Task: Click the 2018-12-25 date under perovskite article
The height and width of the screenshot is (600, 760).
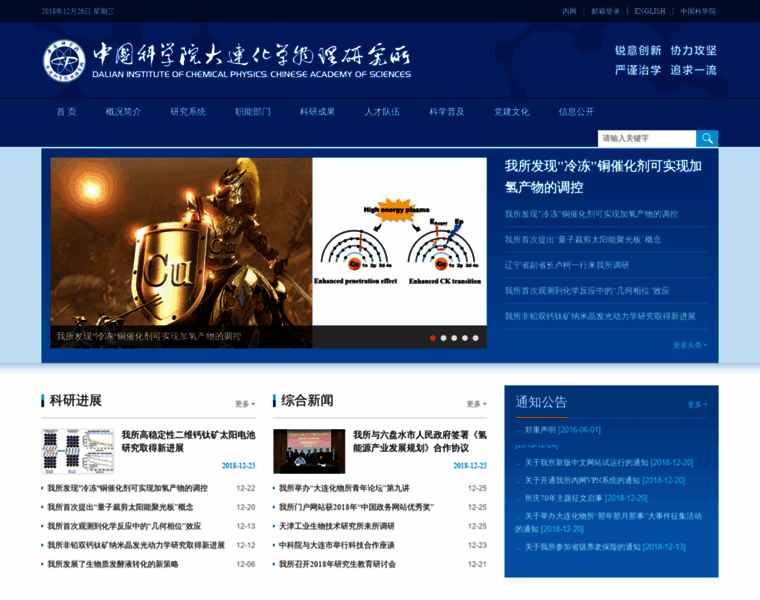Action: pyautogui.click(x=238, y=466)
